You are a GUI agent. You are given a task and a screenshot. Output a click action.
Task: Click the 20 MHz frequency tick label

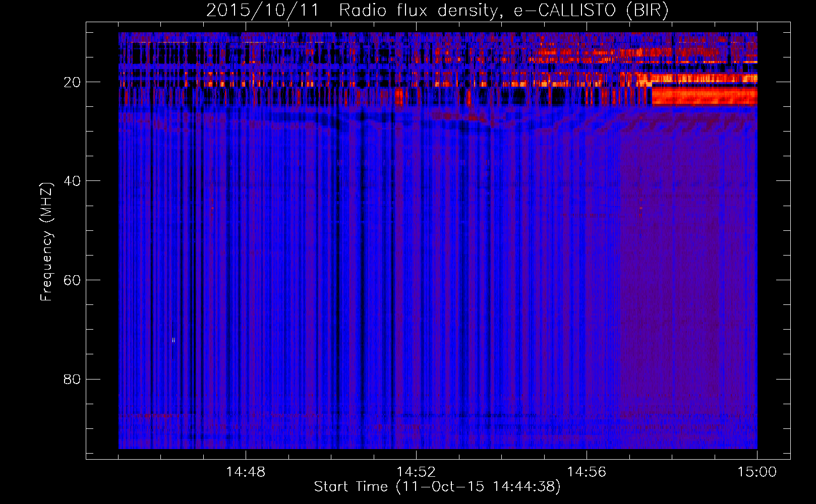point(72,82)
